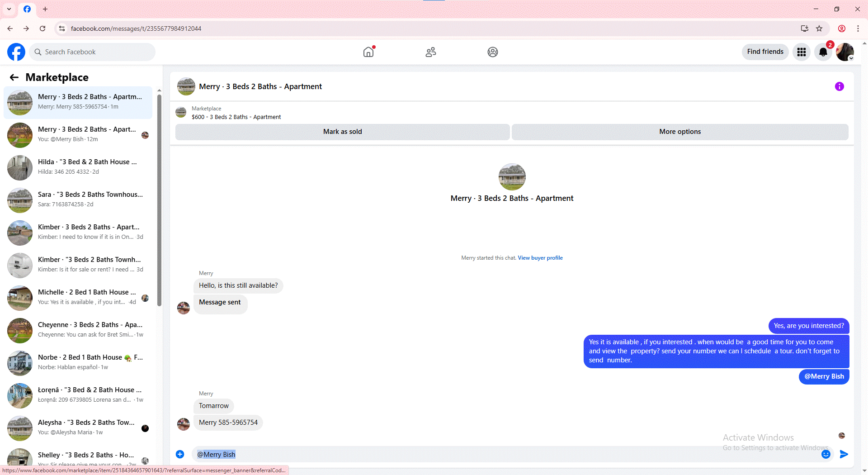Click the 'Merry 585-5965754' message bubble

pos(228,423)
